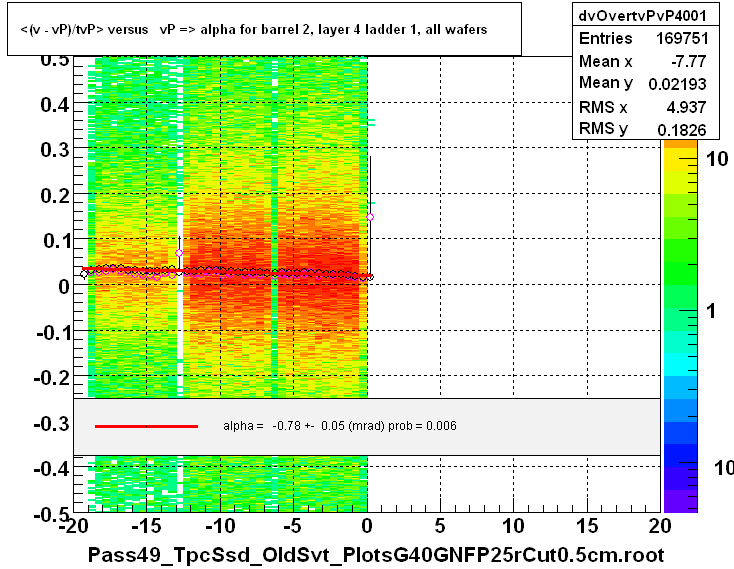Click the x-axis label -10
This screenshot has height=569, width=734.
(x=220, y=526)
